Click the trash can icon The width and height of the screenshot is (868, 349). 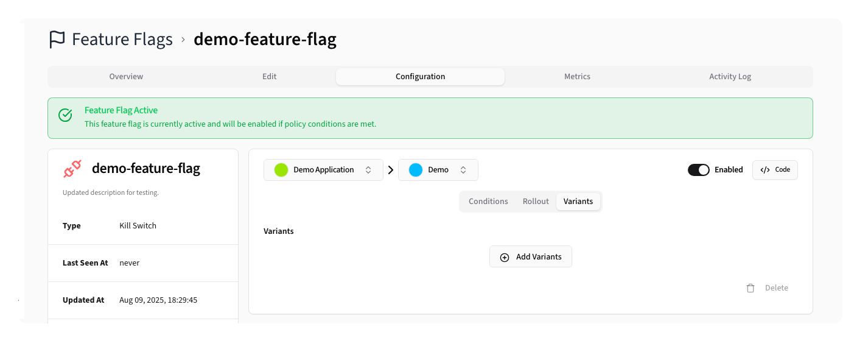point(751,288)
